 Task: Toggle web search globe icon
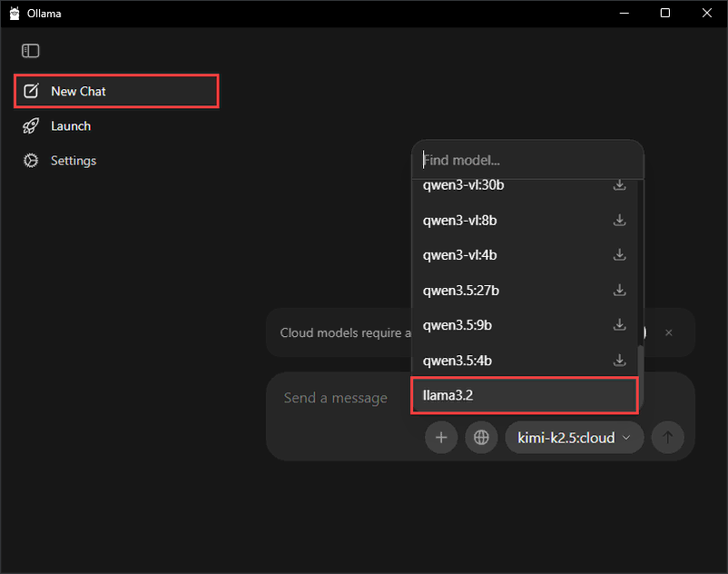pos(481,438)
